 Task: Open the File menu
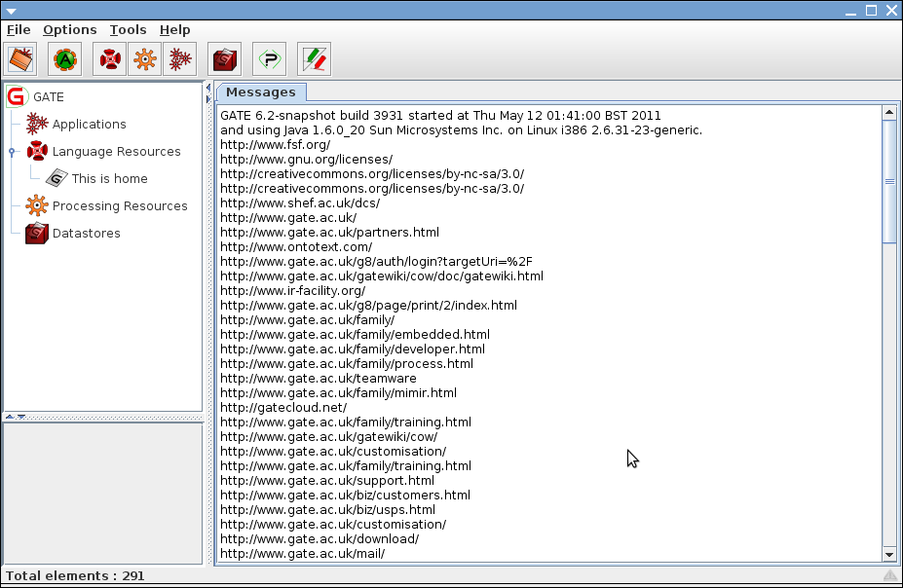point(19,30)
